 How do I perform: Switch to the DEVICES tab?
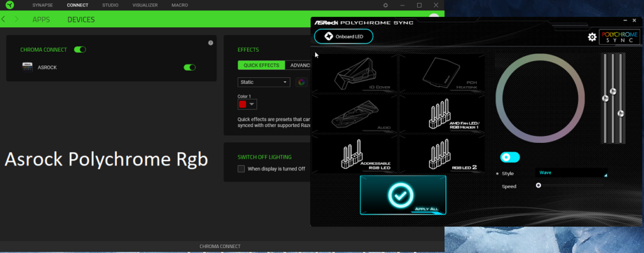(x=81, y=20)
